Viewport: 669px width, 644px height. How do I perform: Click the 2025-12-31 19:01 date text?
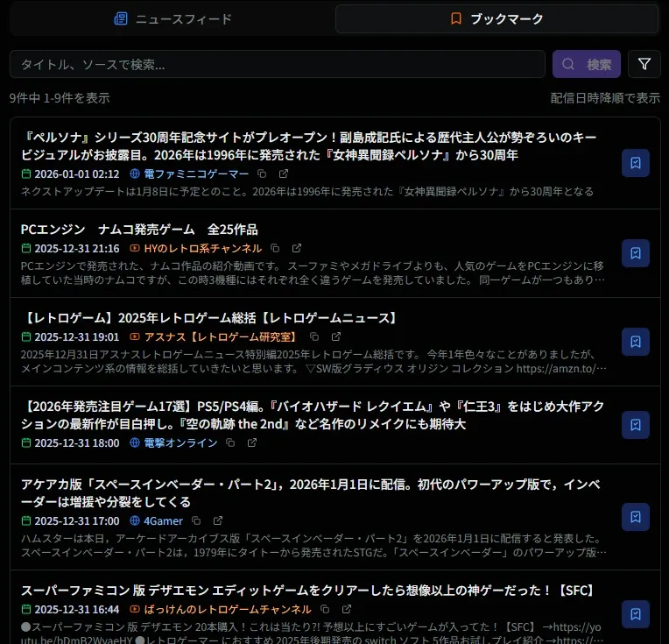77,337
